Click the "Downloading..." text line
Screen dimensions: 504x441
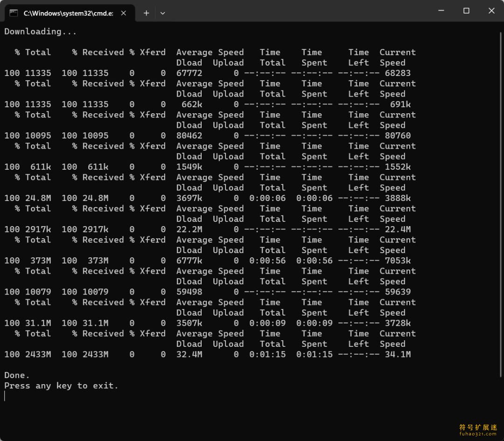tap(41, 32)
